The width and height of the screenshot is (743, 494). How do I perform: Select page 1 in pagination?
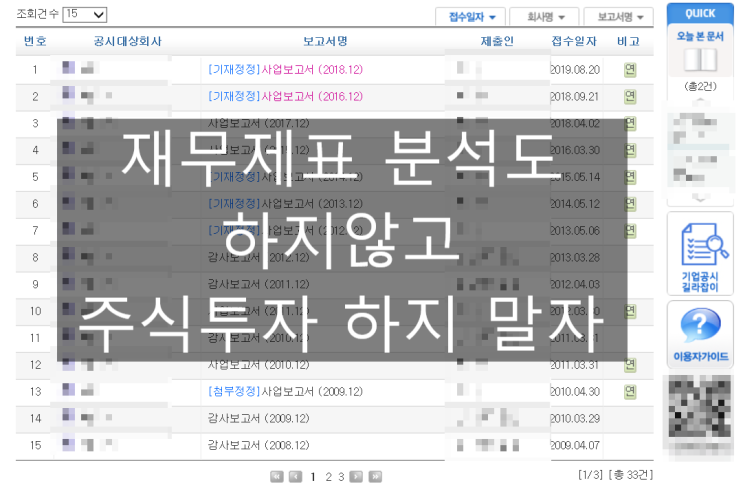313,477
